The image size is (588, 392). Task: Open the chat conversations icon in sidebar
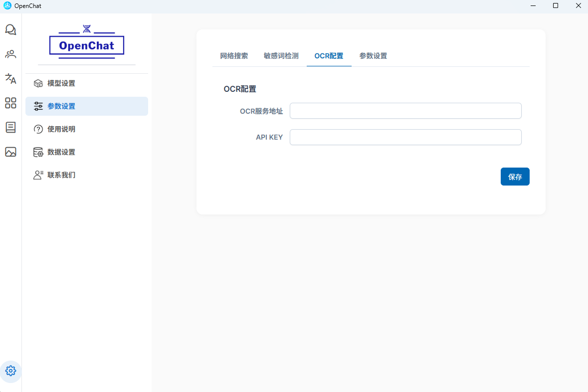pyautogui.click(x=10, y=29)
